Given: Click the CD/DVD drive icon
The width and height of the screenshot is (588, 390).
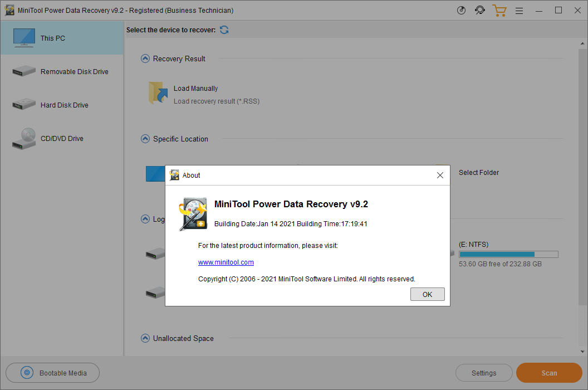Looking at the screenshot, I should (24, 139).
